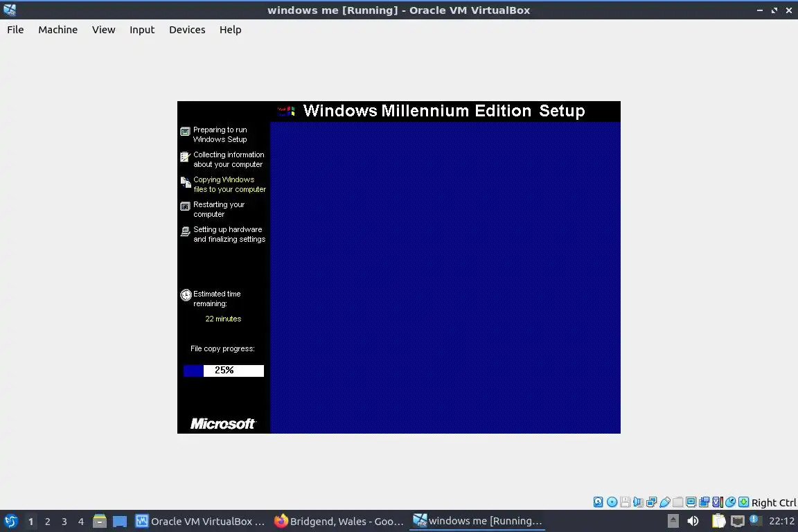Viewport: 798px width, 532px height.
Task: Click the Preparing to run Windows Setup icon
Action: 185,132
